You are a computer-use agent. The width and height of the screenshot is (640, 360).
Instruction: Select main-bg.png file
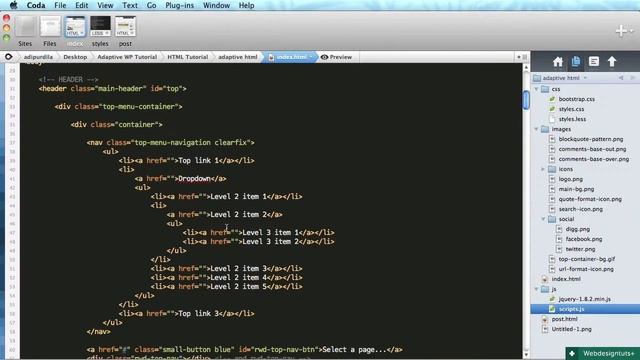click(576, 189)
